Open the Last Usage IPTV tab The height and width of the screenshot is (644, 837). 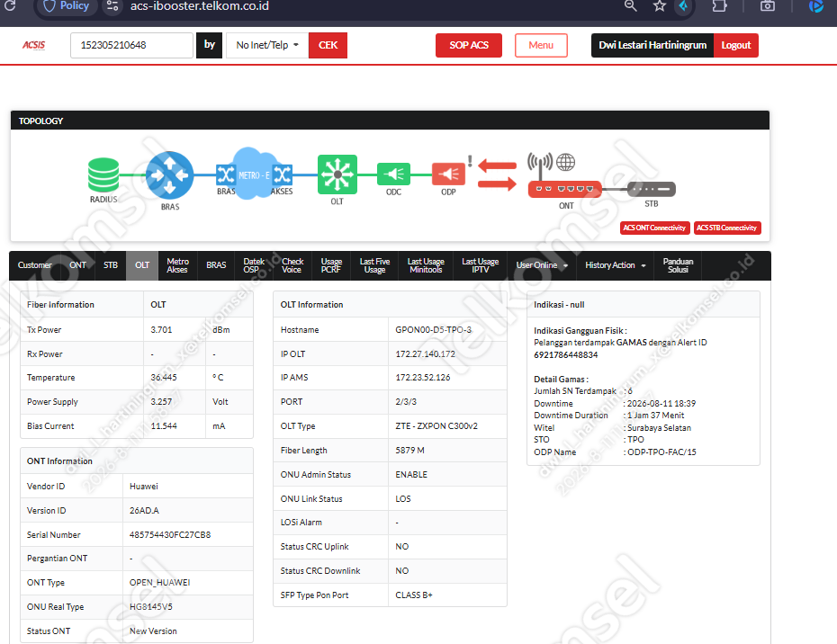point(480,265)
